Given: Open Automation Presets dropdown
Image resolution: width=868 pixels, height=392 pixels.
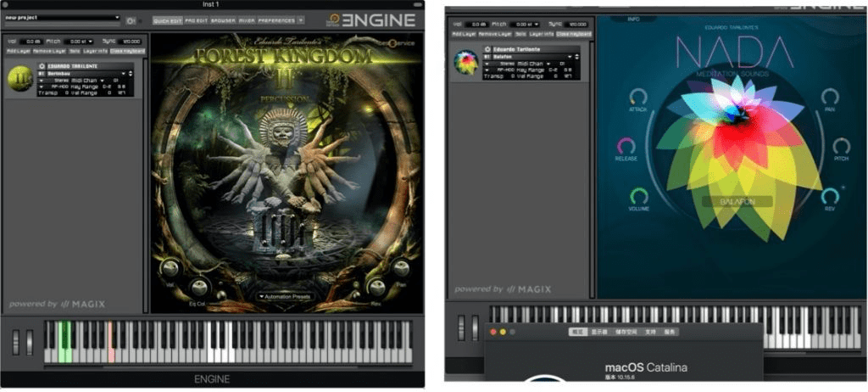Looking at the screenshot, I should point(287,297).
